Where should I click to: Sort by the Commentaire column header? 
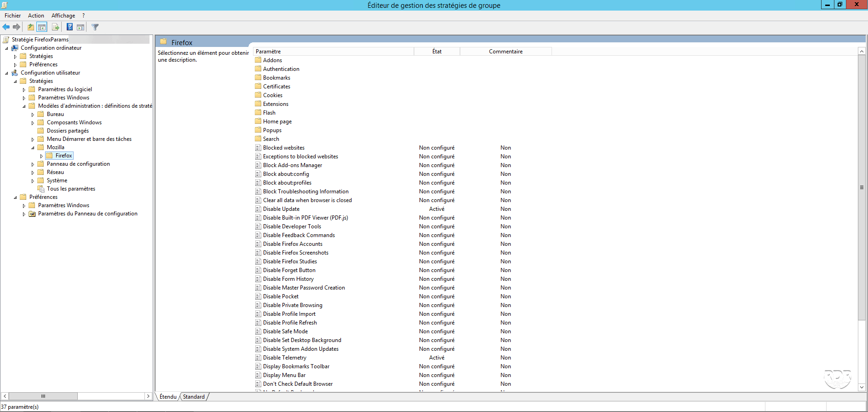pyautogui.click(x=506, y=52)
